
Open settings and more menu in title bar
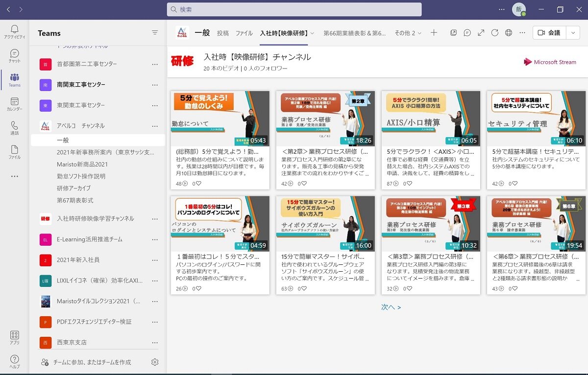click(x=501, y=9)
